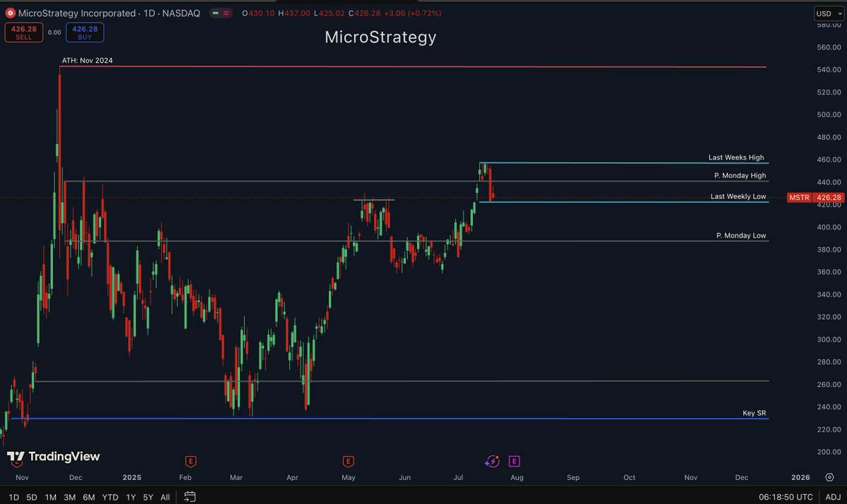Click the 2026 time axis label
The image size is (847, 504).
click(x=800, y=478)
